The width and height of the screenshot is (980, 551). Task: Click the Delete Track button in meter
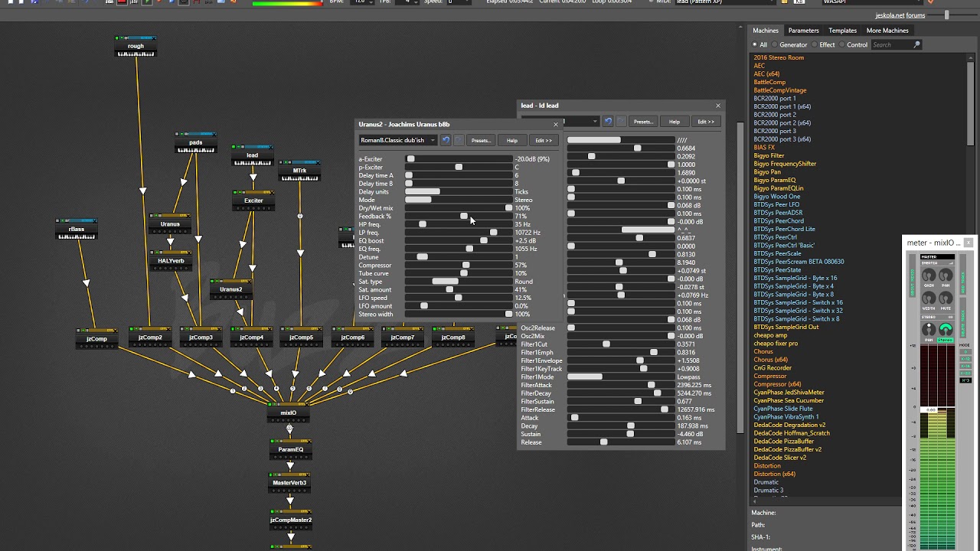pyautogui.click(x=963, y=318)
